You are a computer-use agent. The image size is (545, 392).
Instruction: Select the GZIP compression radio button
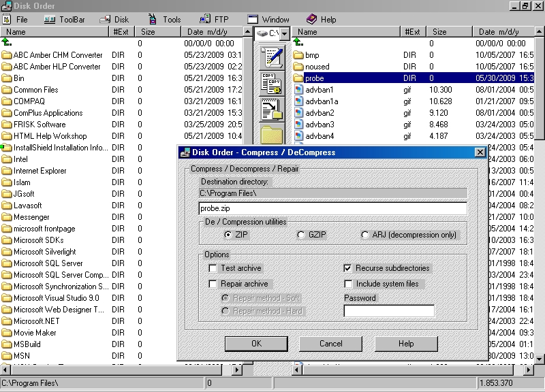coord(300,233)
